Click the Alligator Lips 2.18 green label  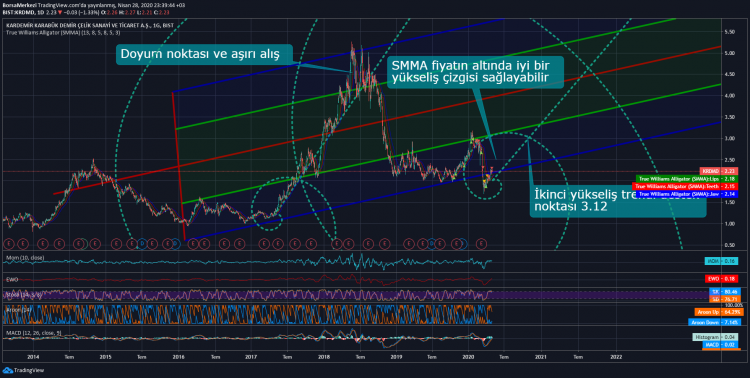687,179
